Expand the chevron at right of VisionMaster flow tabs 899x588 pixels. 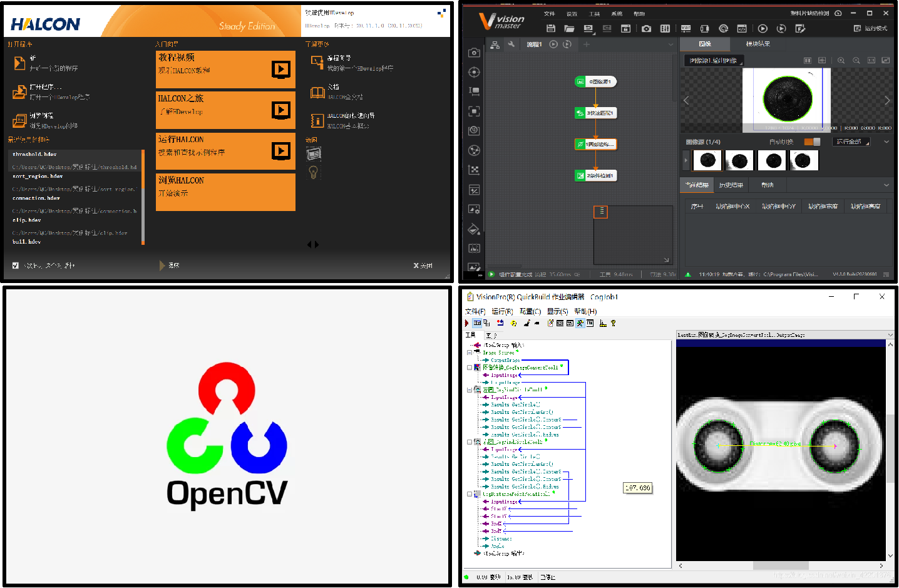670,44
